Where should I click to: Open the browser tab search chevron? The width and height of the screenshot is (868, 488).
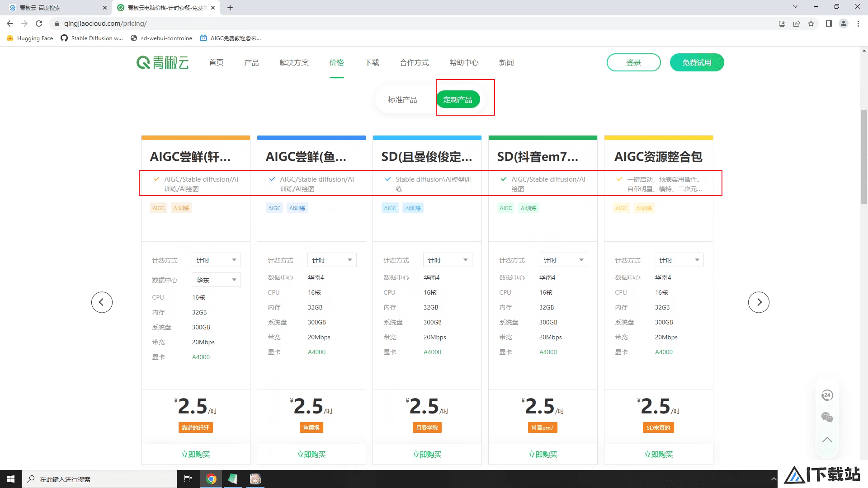pyautogui.click(x=795, y=7)
